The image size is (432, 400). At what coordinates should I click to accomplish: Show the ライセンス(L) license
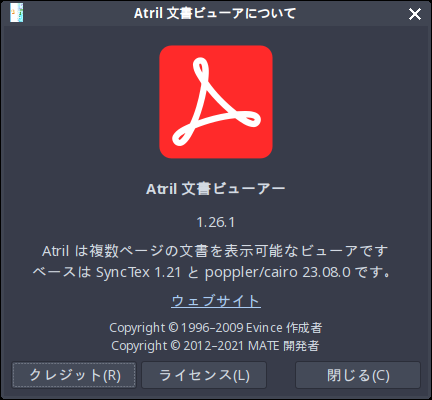point(204,375)
